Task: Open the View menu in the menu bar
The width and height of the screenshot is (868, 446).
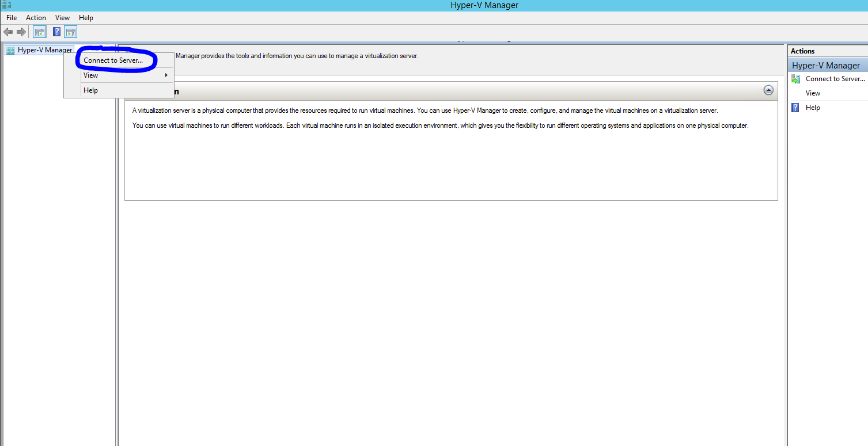Action: [62, 18]
